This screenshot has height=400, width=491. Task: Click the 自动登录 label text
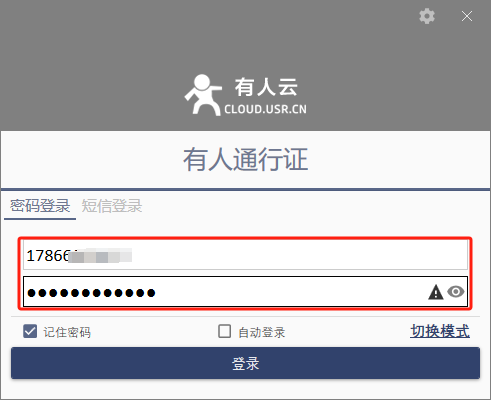(262, 332)
